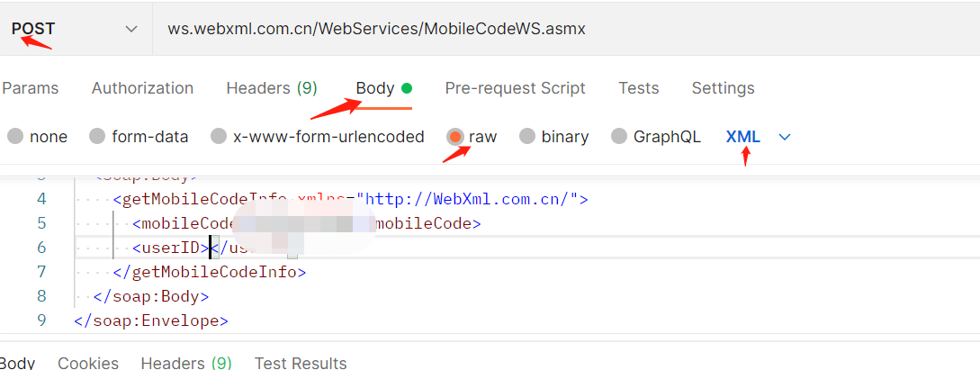Viewport: 980px width, 370px height.
Task: Click line 6 userID in editor
Action: (x=169, y=248)
